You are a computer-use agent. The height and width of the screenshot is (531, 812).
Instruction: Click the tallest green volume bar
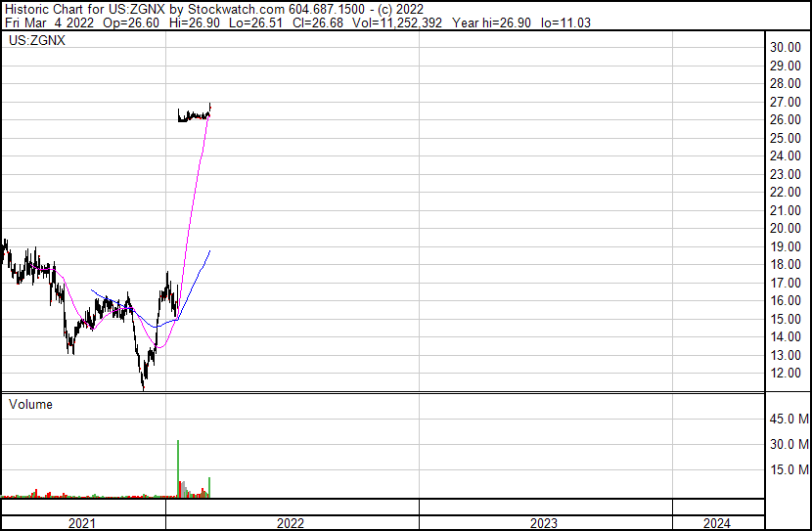coord(178,468)
